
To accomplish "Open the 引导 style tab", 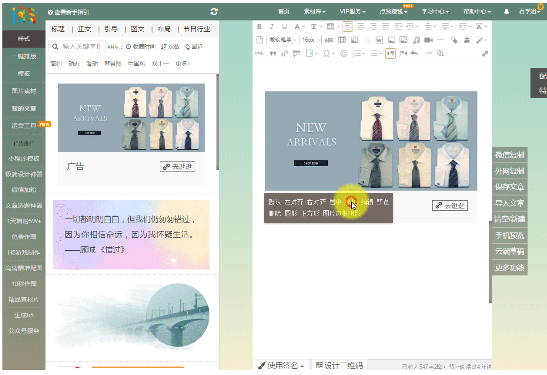I will point(111,29).
